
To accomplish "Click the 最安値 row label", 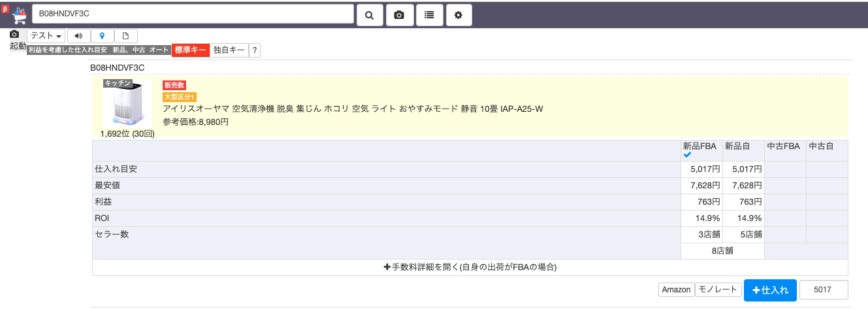I will [107, 185].
